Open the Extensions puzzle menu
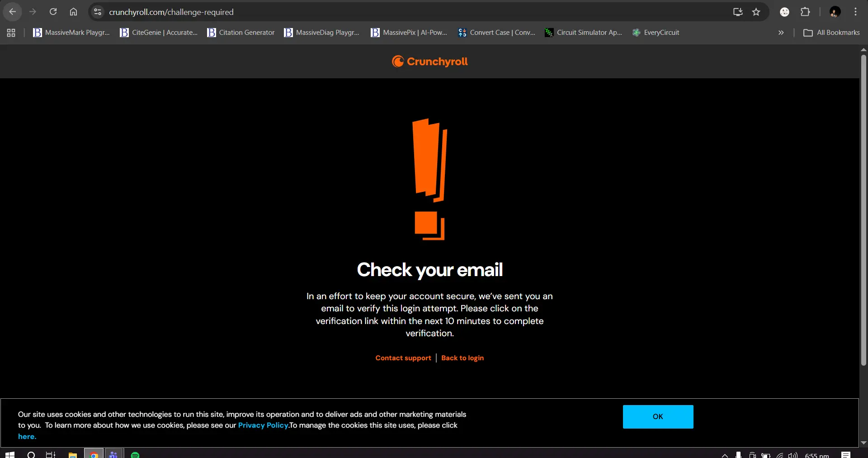The height and width of the screenshot is (458, 868). click(x=805, y=12)
